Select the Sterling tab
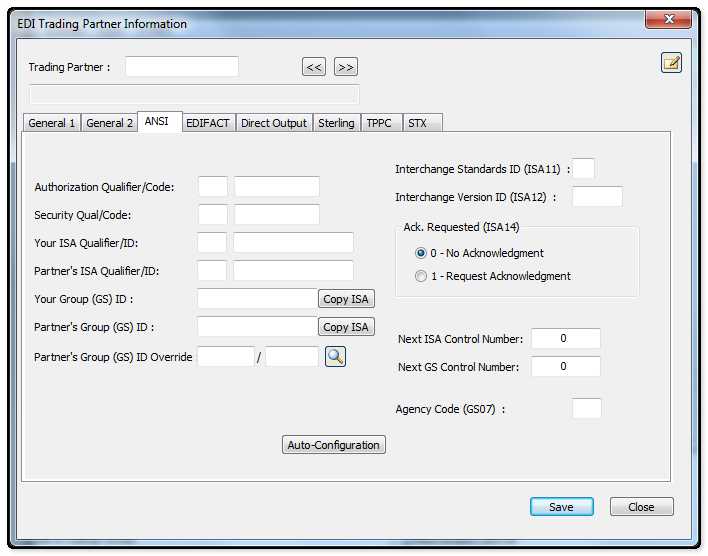Viewport: 708px width, 556px height. point(336,123)
